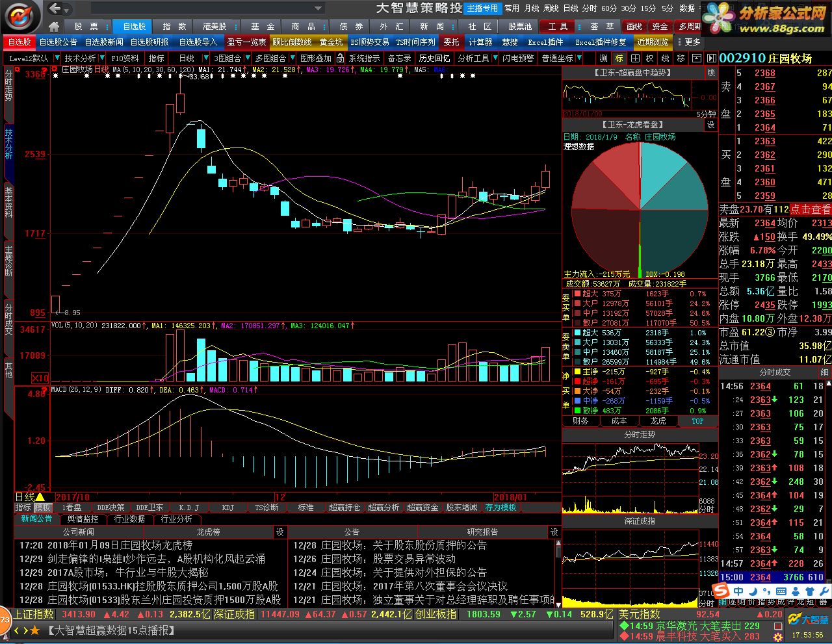This screenshot has height=644, width=832.
Task: Expand the 技术分析 dropdown arrow
Action: (x=102, y=58)
